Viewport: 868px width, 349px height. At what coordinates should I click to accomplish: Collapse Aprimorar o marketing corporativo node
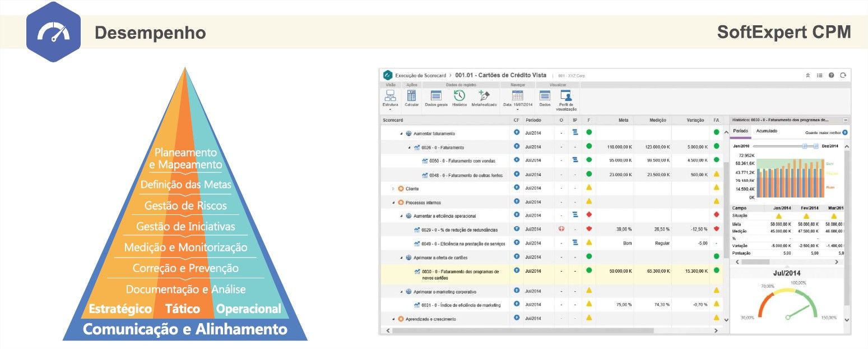401,292
